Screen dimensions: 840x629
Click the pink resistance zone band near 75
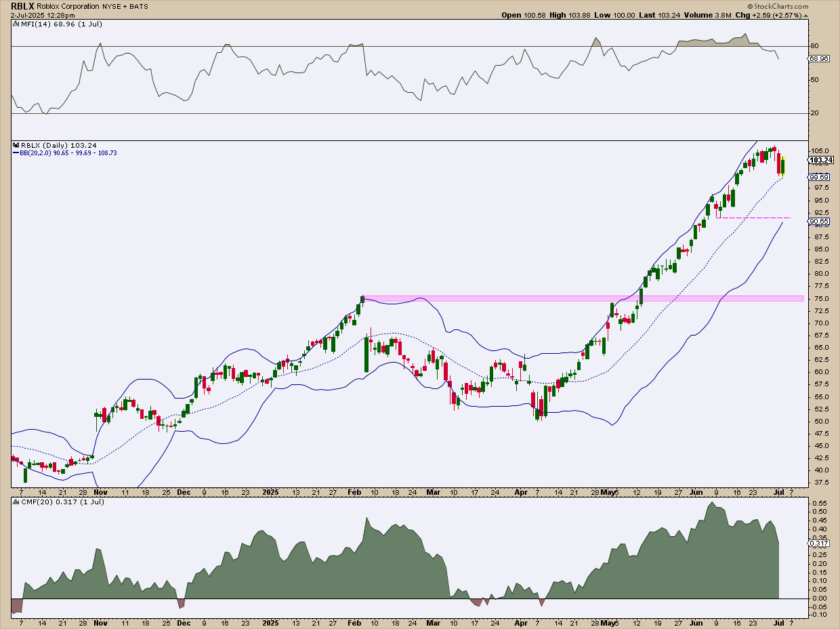(x=583, y=298)
